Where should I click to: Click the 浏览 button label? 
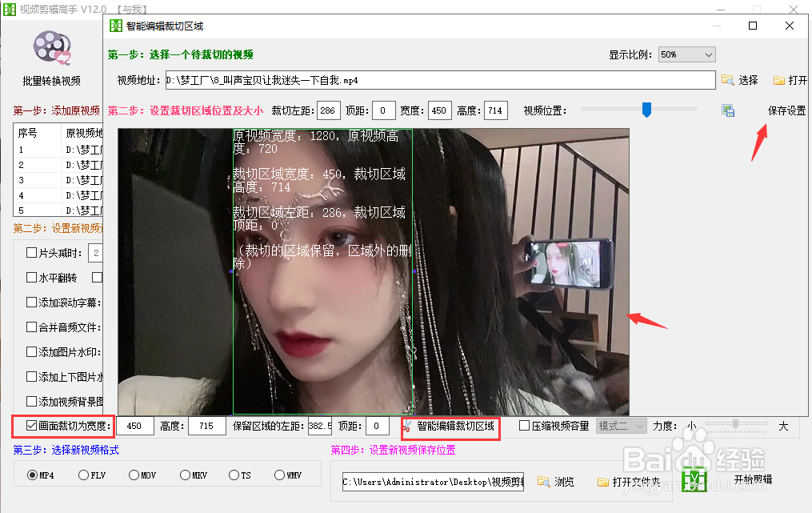coord(564,482)
